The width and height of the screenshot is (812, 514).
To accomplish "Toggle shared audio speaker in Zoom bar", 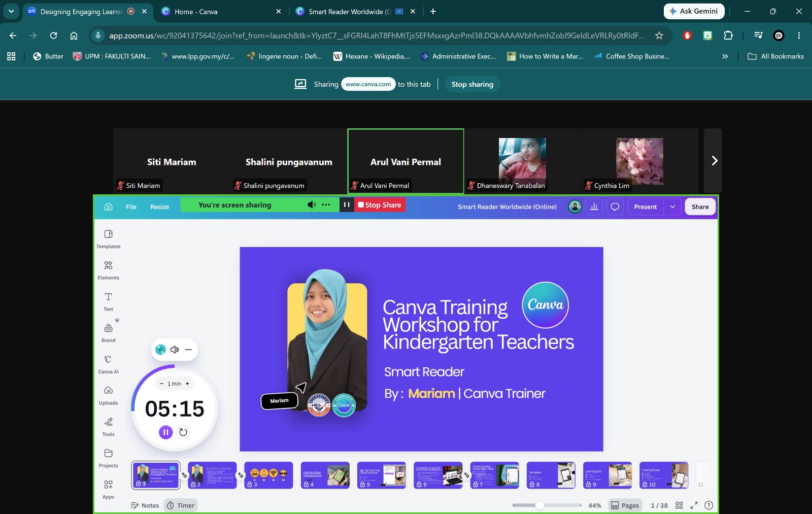I will 312,205.
